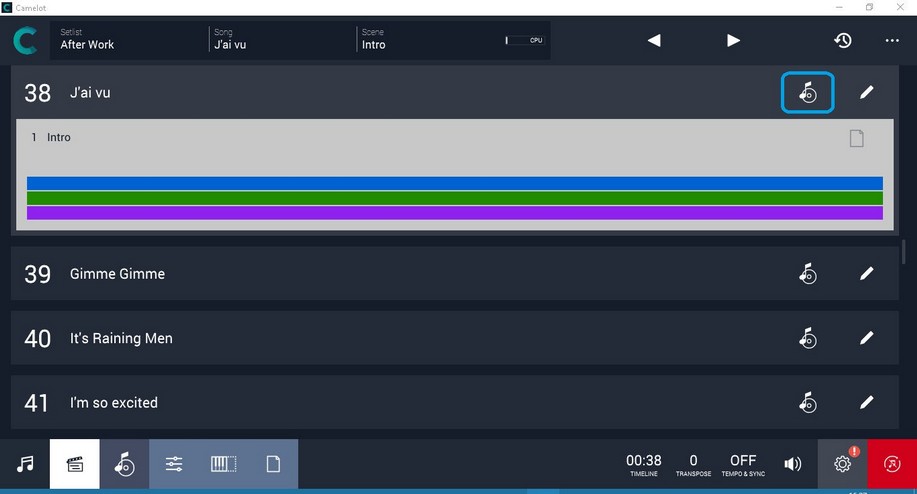Screen dimensions: 917x494
Task: Select the setlist clapperboard view icon
Action: click(x=74, y=464)
